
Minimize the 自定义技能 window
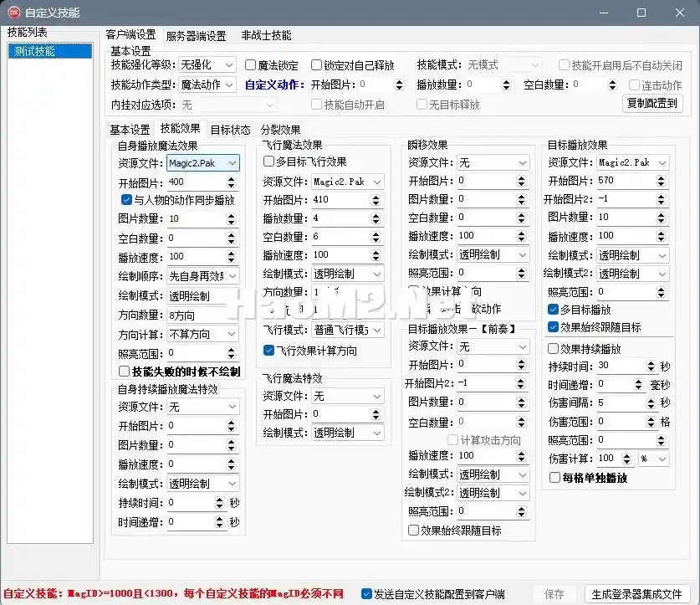604,13
